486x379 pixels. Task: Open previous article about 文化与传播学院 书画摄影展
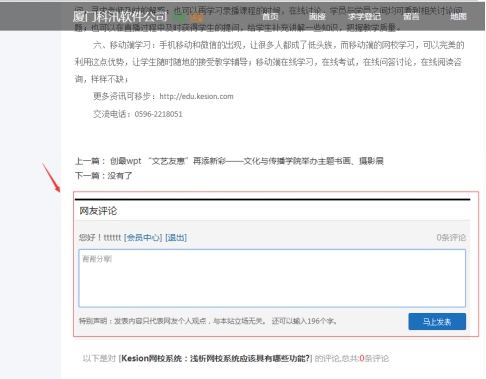pos(247,161)
